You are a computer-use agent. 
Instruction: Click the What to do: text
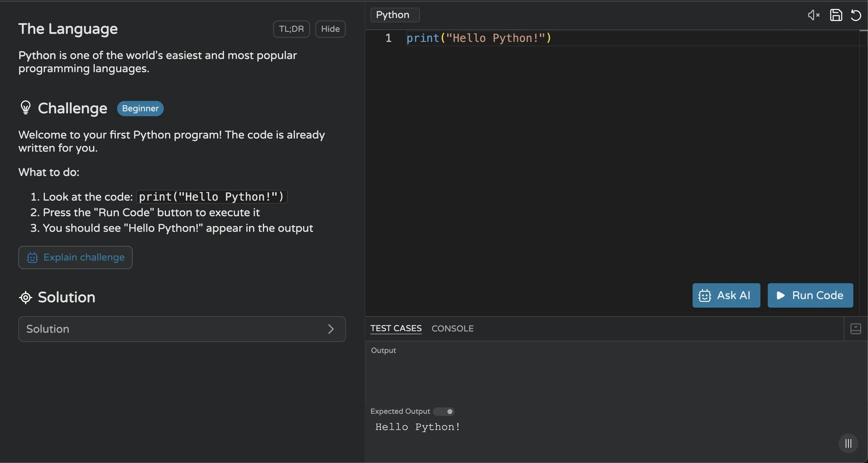coord(49,172)
